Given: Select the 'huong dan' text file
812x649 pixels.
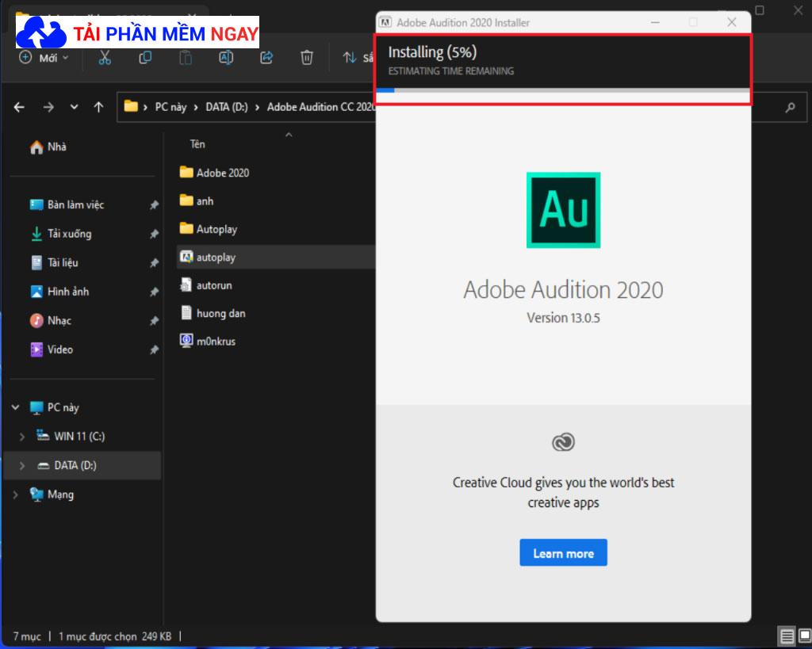Looking at the screenshot, I should [x=220, y=313].
